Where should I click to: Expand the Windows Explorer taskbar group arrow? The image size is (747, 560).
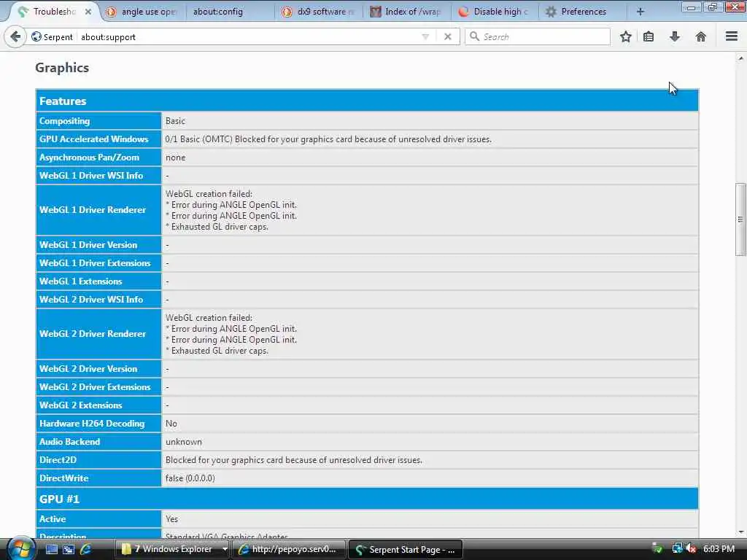click(225, 549)
